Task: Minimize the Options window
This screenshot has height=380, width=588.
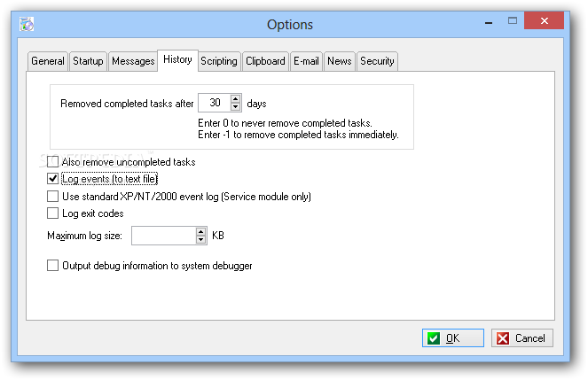Action: tap(489, 22)
